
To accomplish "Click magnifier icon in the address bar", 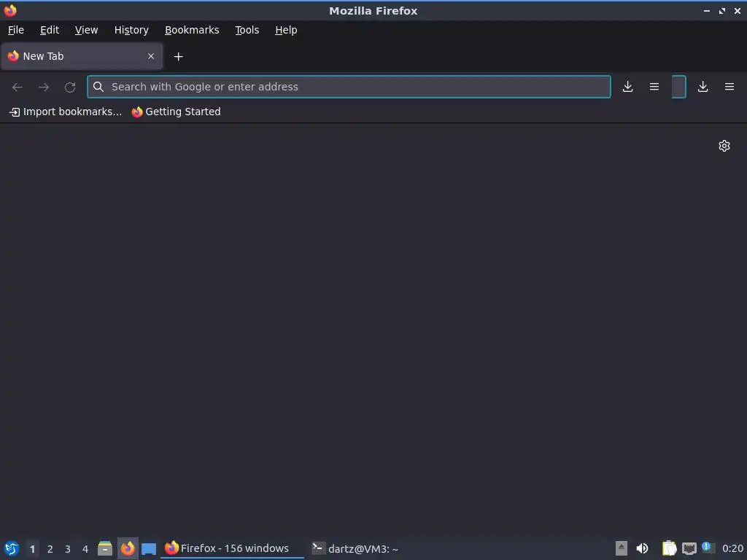I will click(x=98, y=87).
